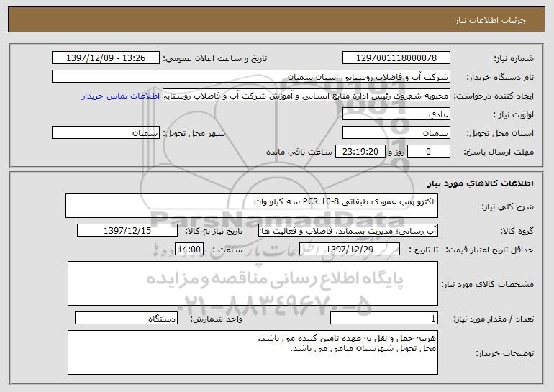
Task: Click the گروه کالا field آب رسانی
Action: tap(348, 230)
